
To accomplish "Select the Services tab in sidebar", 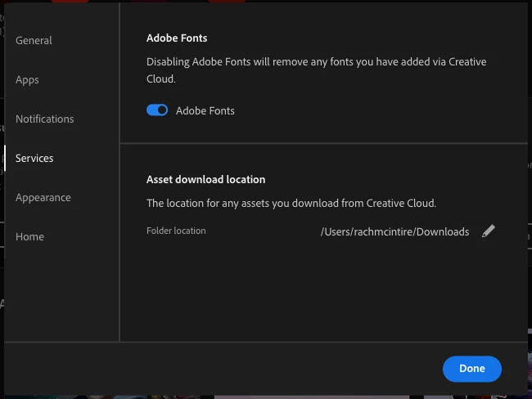I will pyautogui.click(x=34, y=159).
